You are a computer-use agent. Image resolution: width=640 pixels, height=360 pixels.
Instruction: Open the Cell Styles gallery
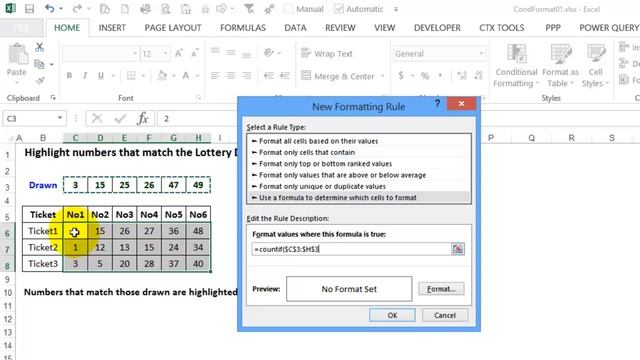(x=596, y=65)
